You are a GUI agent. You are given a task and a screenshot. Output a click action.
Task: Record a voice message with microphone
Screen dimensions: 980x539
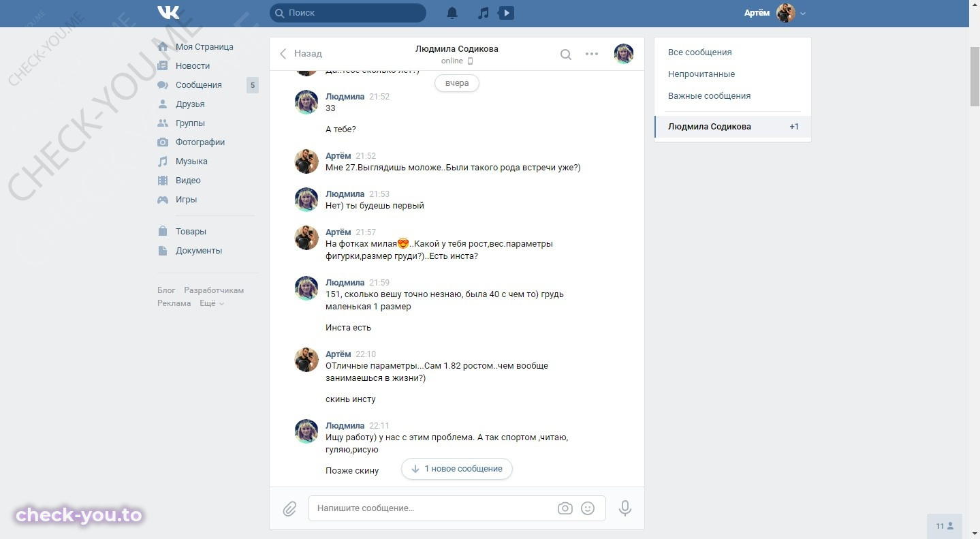(x=625, y=508)
